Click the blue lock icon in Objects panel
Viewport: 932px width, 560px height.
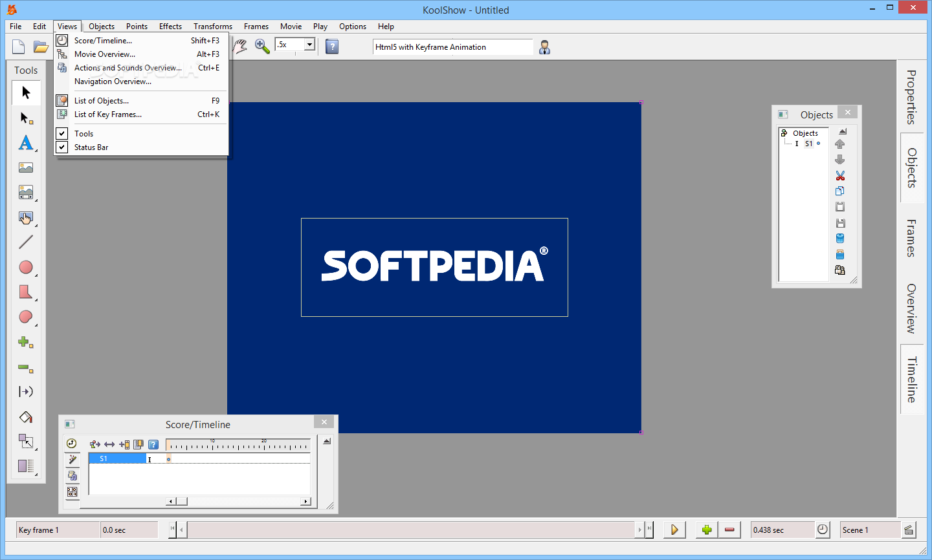(x=840, y=254)
